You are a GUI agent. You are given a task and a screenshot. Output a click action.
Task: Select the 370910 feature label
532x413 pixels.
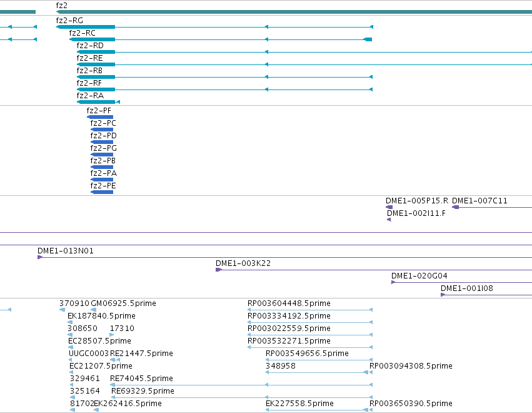tap(74, 303)
